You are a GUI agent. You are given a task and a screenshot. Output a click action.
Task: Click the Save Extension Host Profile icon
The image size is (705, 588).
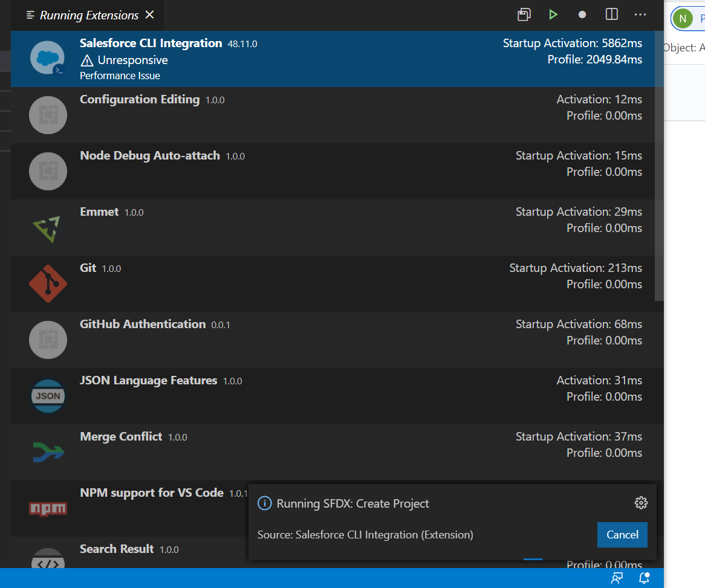(524, 15)
